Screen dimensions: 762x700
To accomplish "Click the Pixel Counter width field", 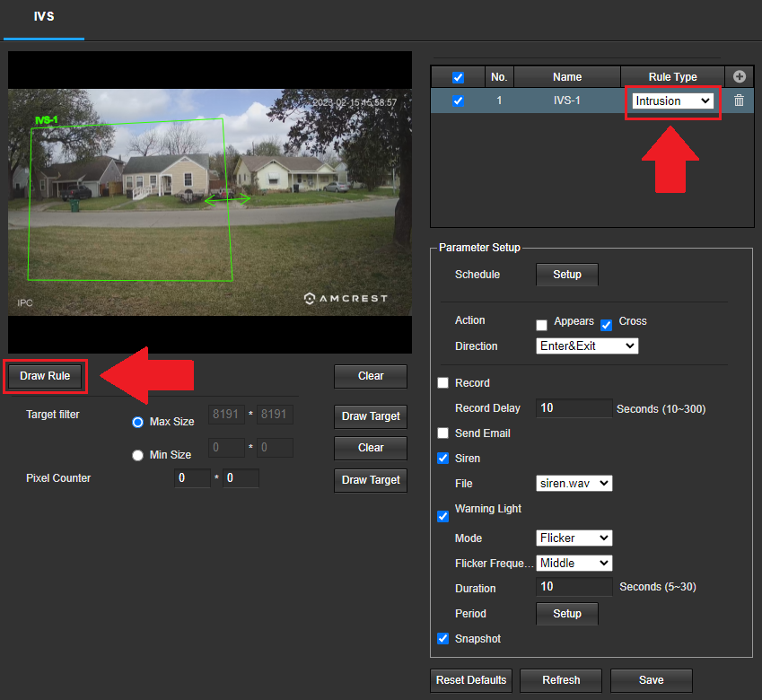I will tap(192, 478).
